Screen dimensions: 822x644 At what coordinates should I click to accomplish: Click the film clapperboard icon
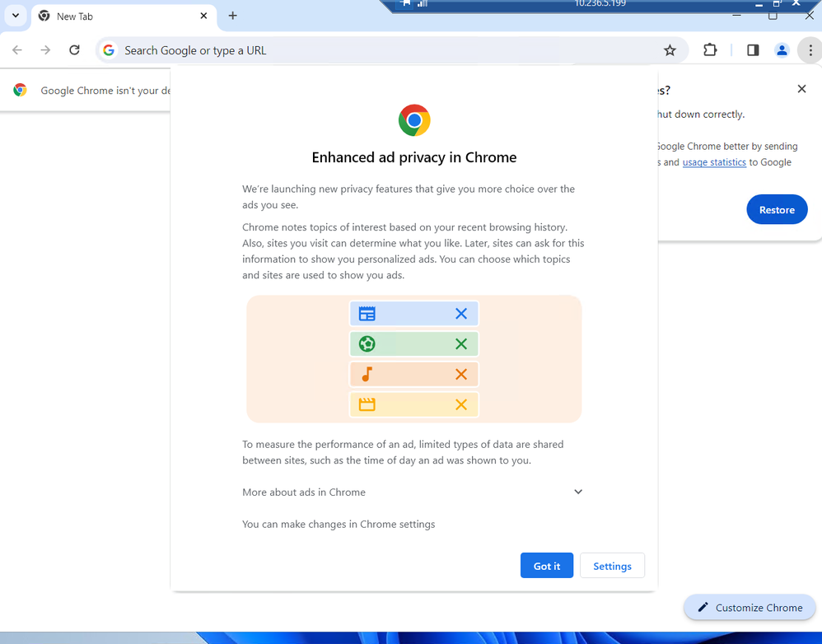pyautogui.click(x=367, y=404)
